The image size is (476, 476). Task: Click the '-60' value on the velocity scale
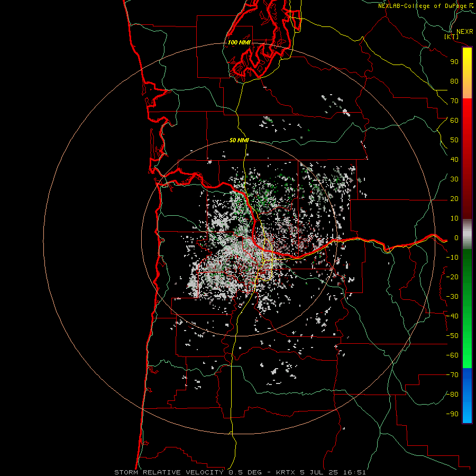tap(452, 355)
